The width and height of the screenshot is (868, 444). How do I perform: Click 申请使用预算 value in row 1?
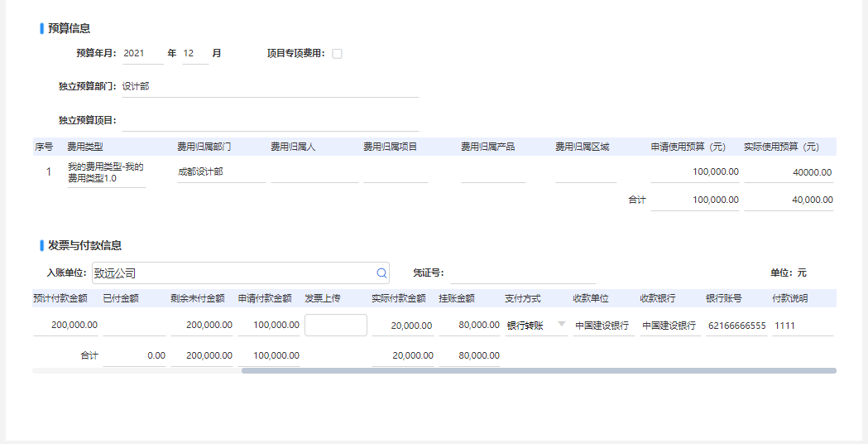click(x=695, y=171)
